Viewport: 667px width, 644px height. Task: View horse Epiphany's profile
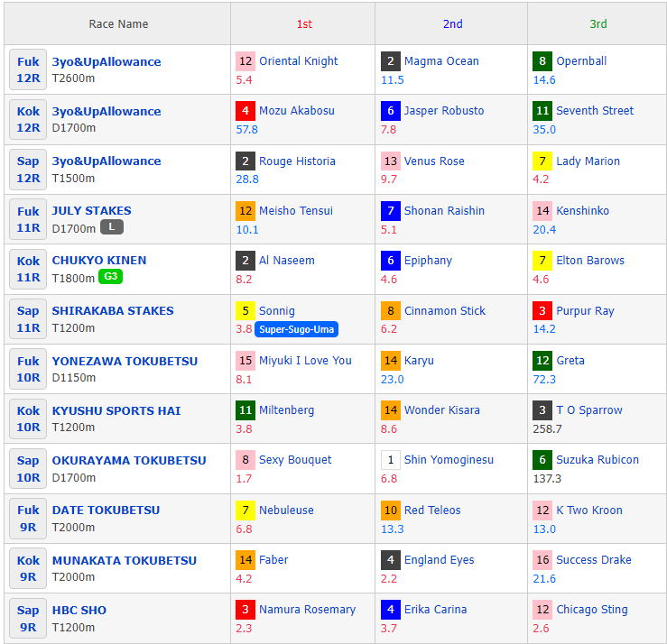[x=428, y=261]
